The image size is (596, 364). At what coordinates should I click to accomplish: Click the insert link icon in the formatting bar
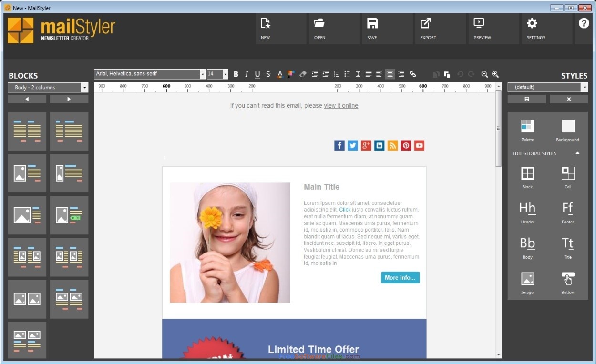[x=413, y=74]
